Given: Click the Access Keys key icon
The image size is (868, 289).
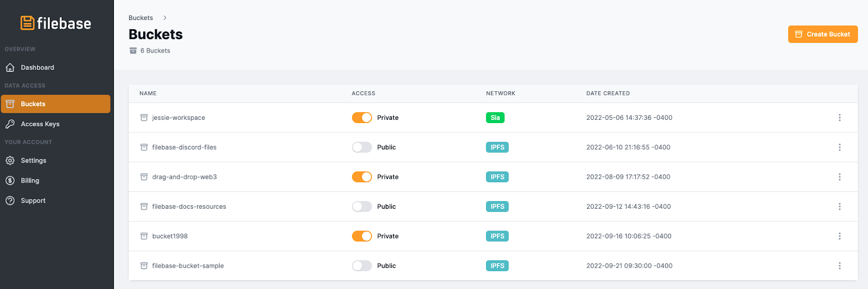Looking at the screenshot, I should [10, 124].
